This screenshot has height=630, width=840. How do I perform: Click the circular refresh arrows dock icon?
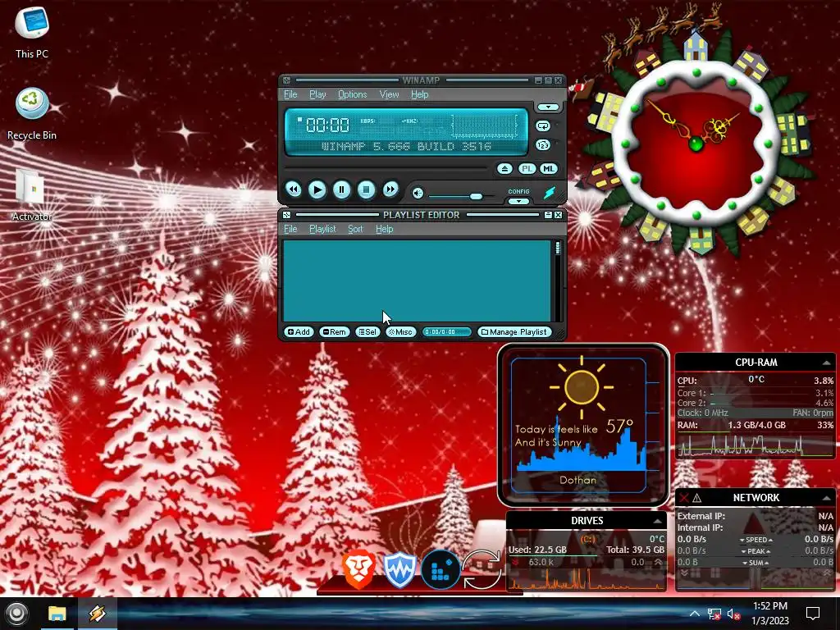(481, 569)
